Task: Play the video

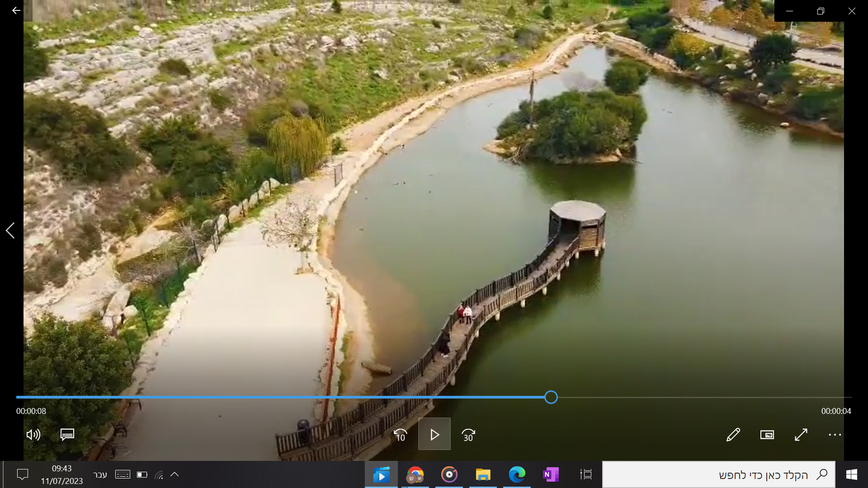Action: pyautogui.click(x=434, y=434)
